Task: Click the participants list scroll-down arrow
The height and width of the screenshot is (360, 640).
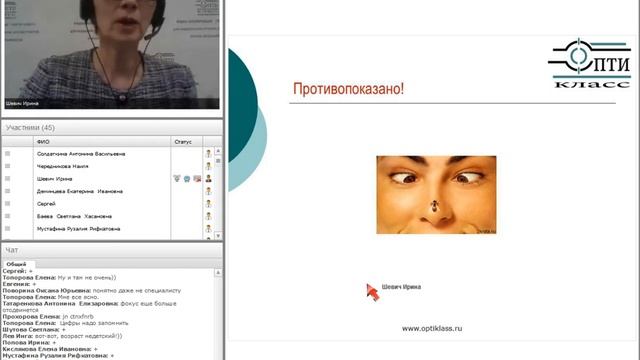Action: (x=218, y=236)
